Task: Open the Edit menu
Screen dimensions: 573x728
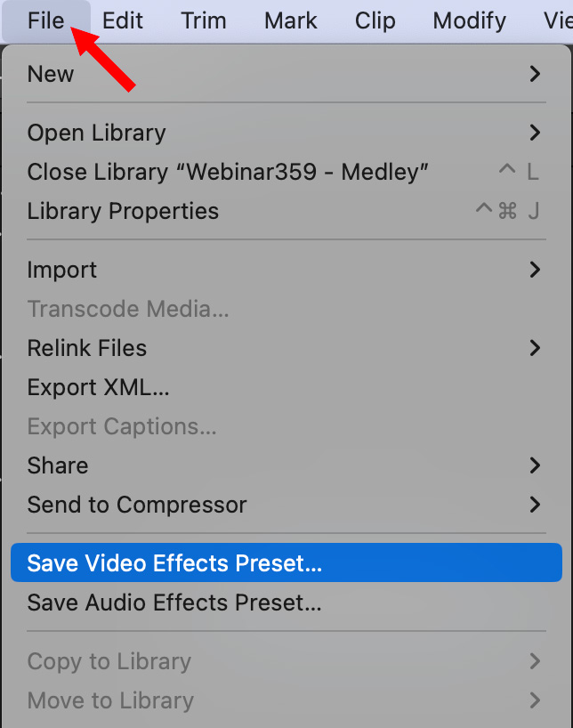Action: pos(123,20)
